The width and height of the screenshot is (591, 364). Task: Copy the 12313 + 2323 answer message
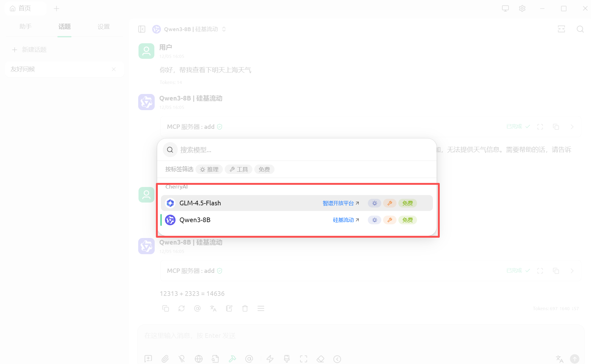click(x=166, y=308)
